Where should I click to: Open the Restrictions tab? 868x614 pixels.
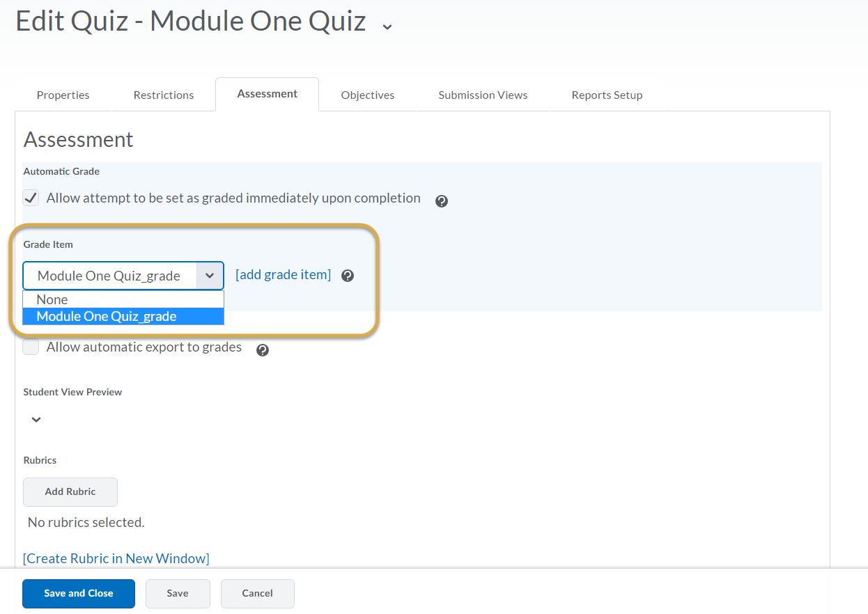(x=164, y=95)
